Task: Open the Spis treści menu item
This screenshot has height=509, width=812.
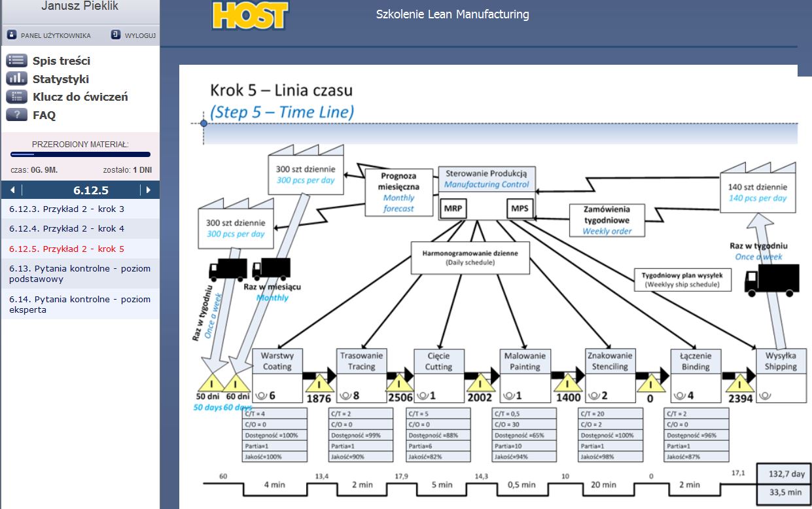Action: (x=62, y=61)
